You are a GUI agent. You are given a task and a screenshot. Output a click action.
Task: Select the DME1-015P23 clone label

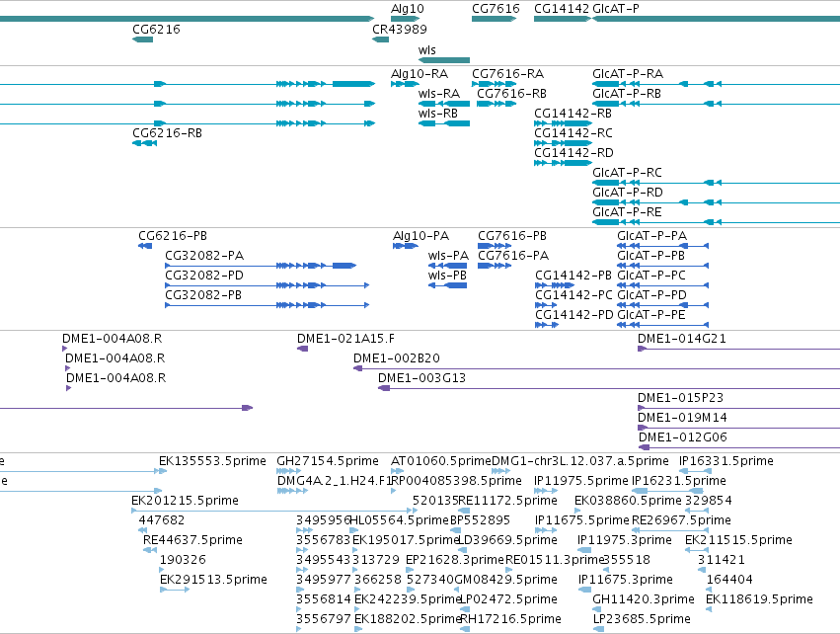tap(680, 398)
